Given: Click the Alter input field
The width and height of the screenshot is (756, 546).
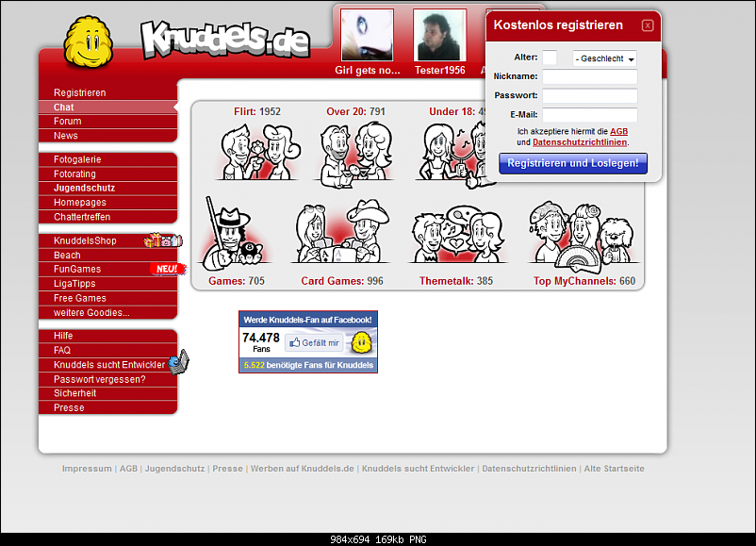Looking at the screenshot, I should click(550, 58).
